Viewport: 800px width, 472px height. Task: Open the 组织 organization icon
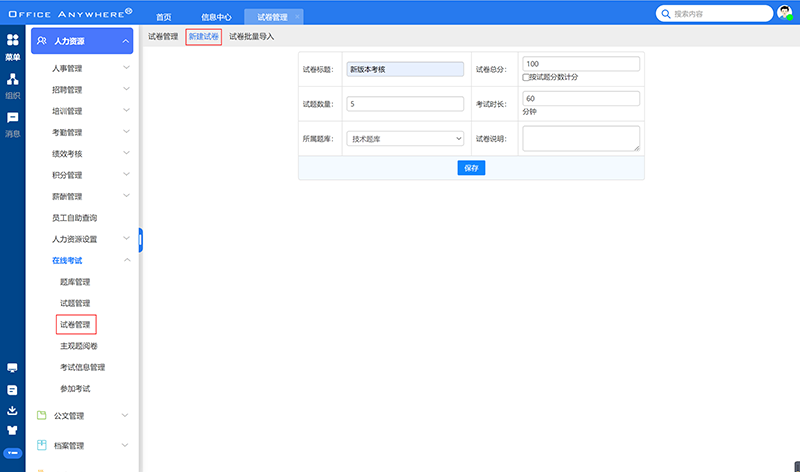click(x=12, y=79)
